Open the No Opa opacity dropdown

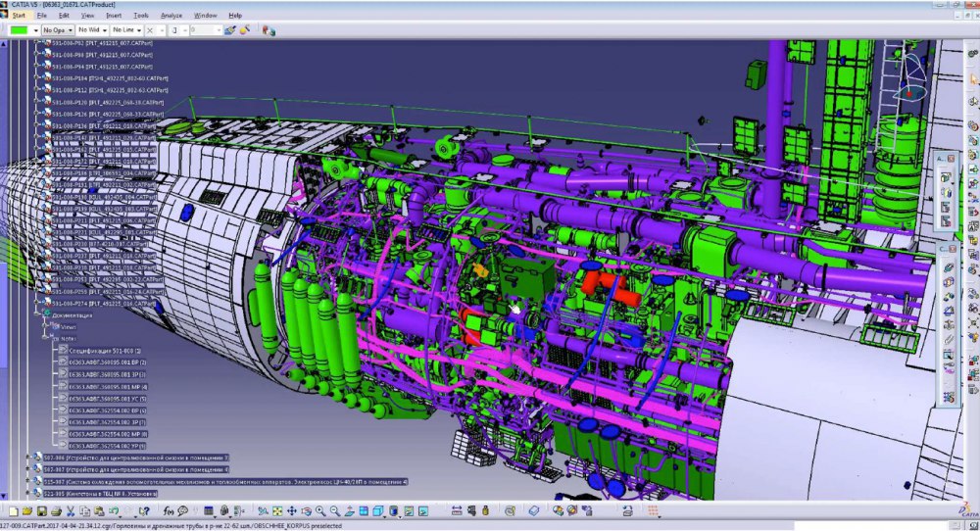(x=58, y=30)
